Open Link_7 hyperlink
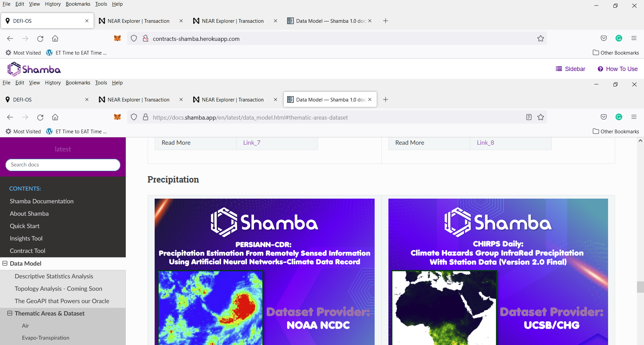 coord(252,143)
